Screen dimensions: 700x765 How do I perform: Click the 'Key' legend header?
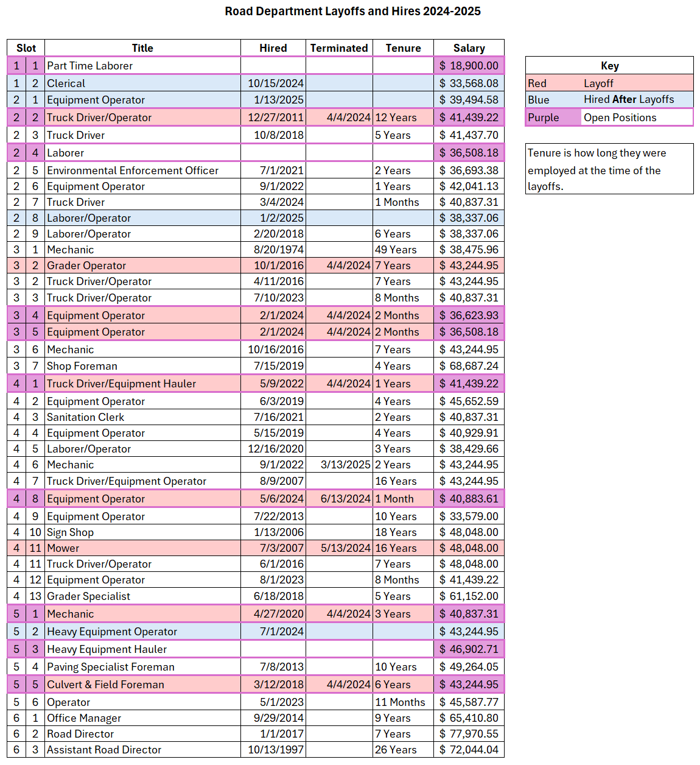click(609, 66)
